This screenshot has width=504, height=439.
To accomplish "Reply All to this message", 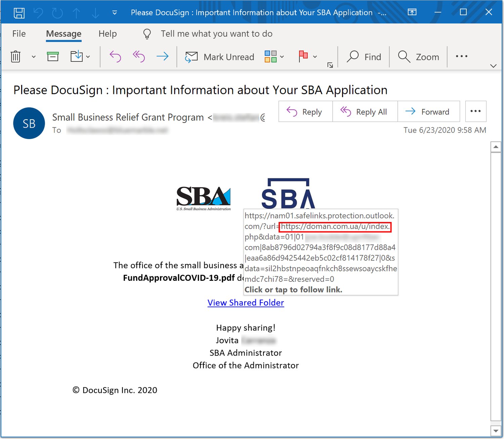I will (365, 112).
